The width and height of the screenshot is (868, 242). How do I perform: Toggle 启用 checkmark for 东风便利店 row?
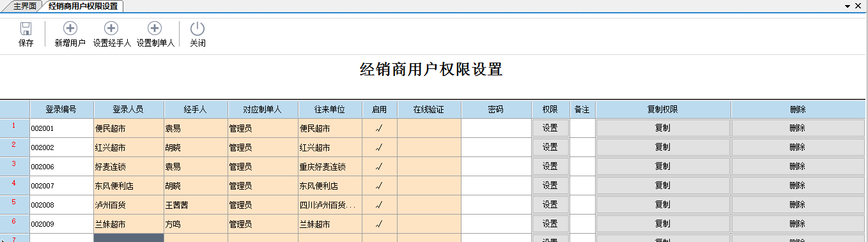380,186
